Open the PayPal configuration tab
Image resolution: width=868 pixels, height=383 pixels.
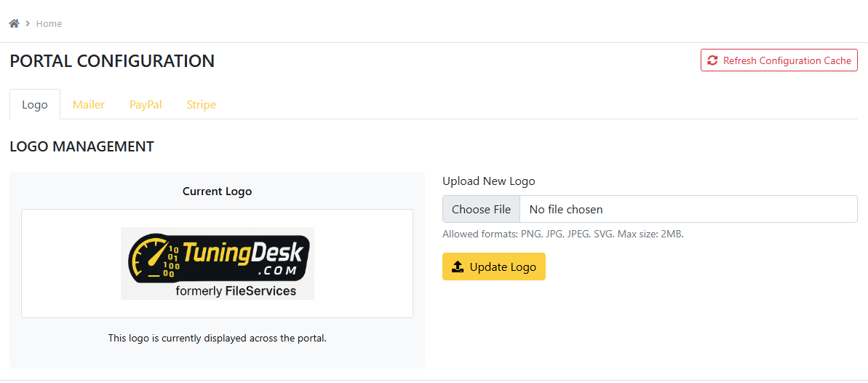point(146,104)
